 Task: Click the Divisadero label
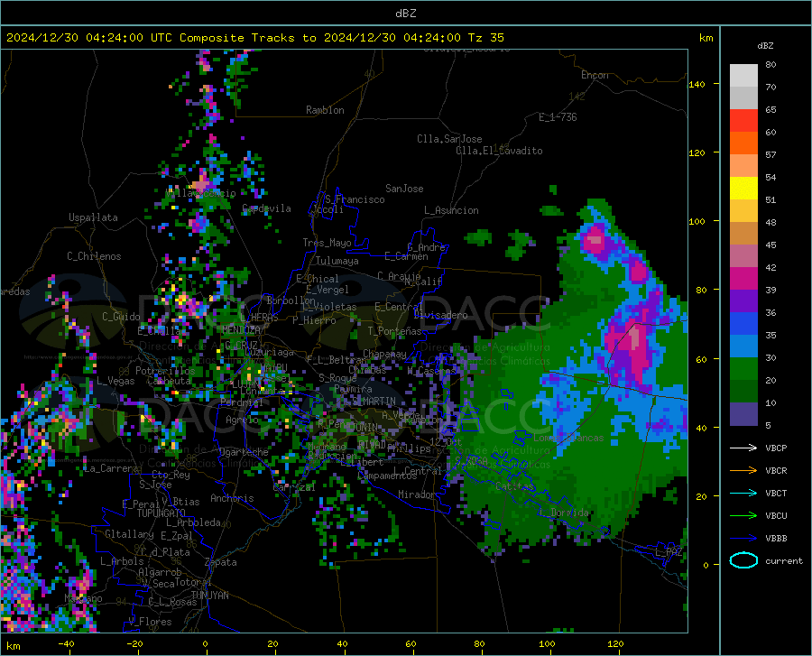point(440,315)
